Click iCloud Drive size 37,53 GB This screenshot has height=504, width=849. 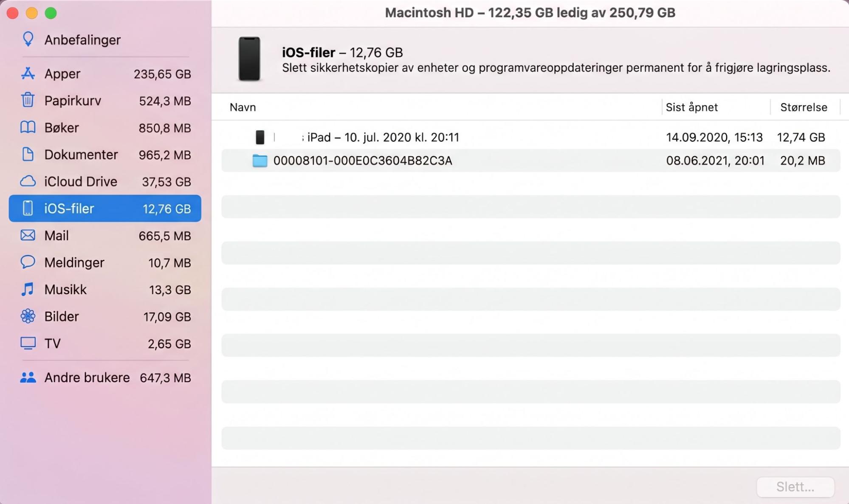166,182
